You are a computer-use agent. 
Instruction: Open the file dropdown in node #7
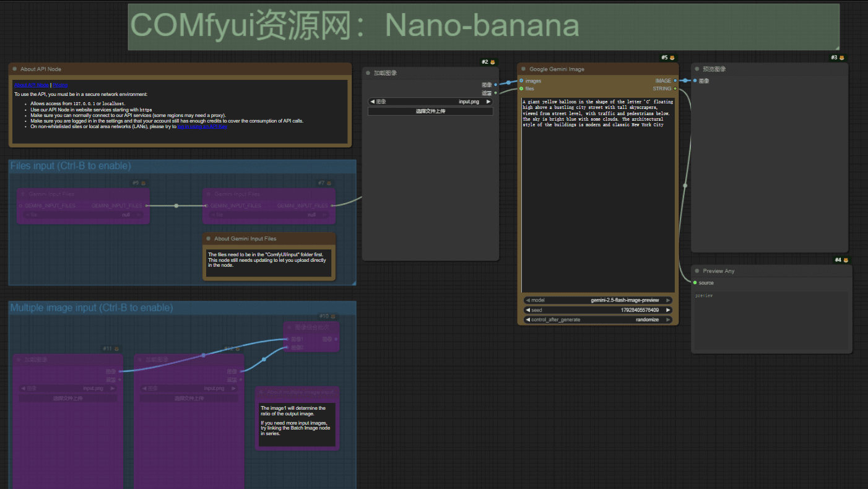click(x=269, y=215)
